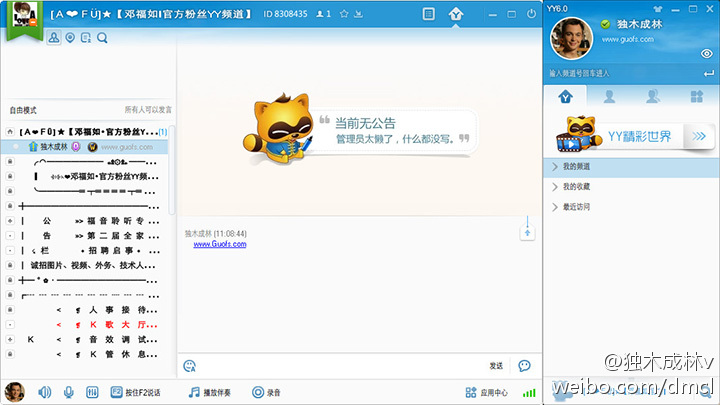Open the emoji picker in chat input
The height and width of the screenshot is (405, 720).
click(x=190, y=366)
